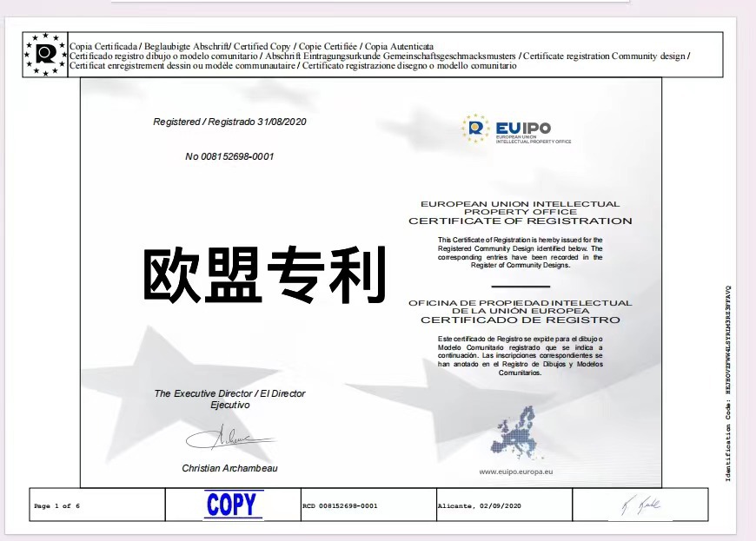Screen dimensions: 756x541
Task: Click the 'CERTIFICADO DE REGISTRO' title
Action: pos(521,320)
